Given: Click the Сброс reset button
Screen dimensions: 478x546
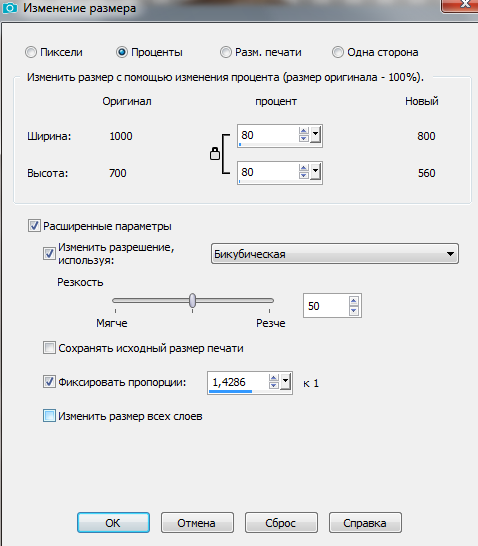Looking at the screenshot, I should (x=281, y=523).
